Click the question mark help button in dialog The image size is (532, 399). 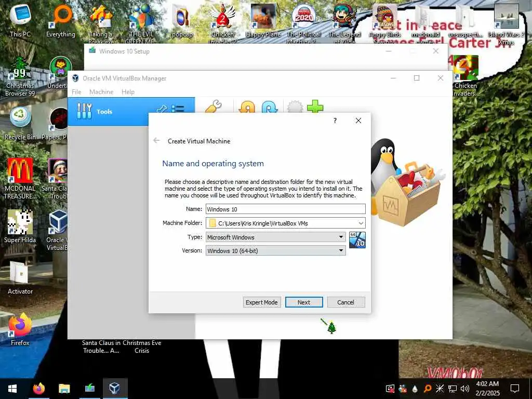335,121
